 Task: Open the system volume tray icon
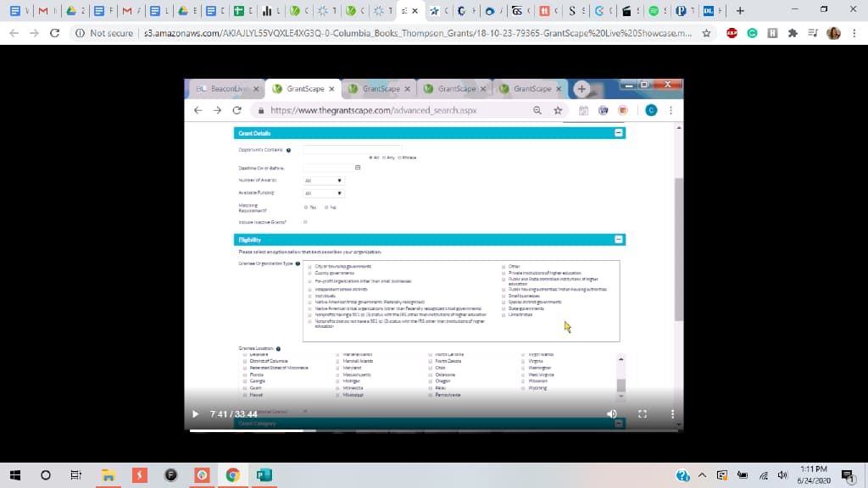point(782,475)
